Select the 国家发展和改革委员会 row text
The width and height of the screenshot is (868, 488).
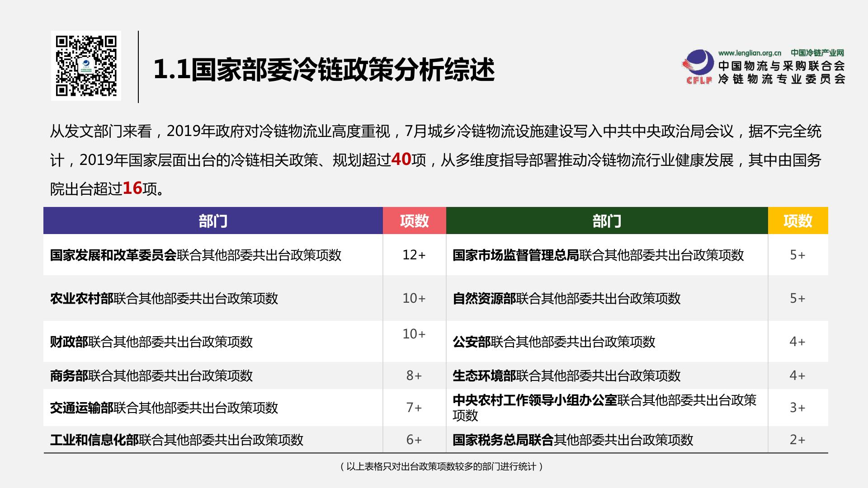[x=196, y=255]
